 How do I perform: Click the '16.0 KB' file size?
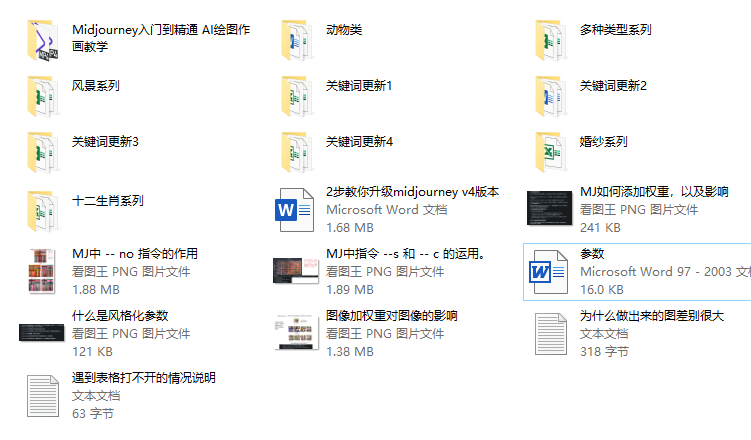tap(602, 290)
